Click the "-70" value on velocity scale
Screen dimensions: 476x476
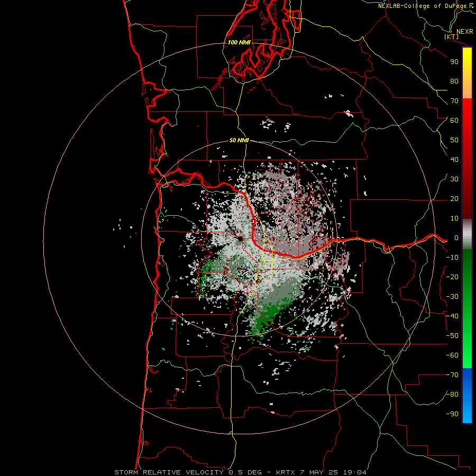[x=452, y=375]
